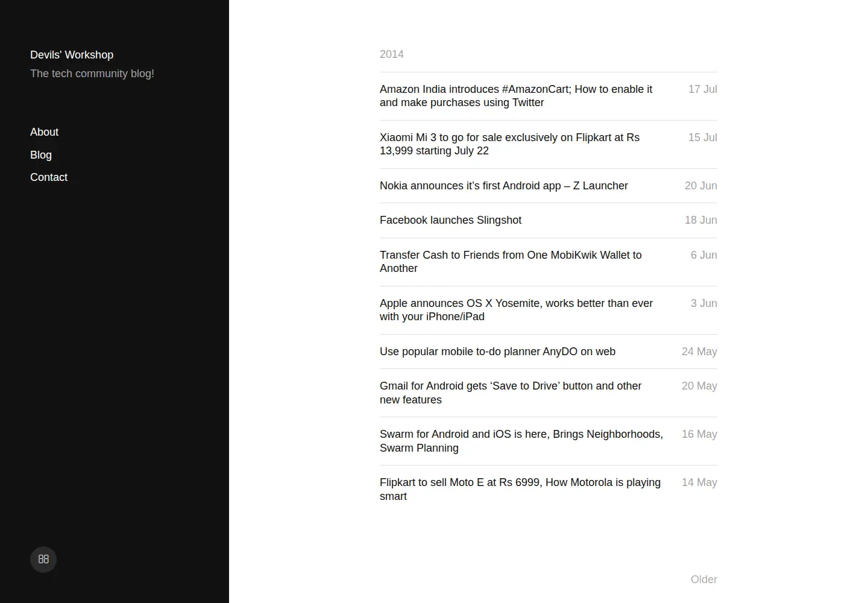Click the tagline 'The tech community blog!'
868x603 pixels.
click(92, 74)
